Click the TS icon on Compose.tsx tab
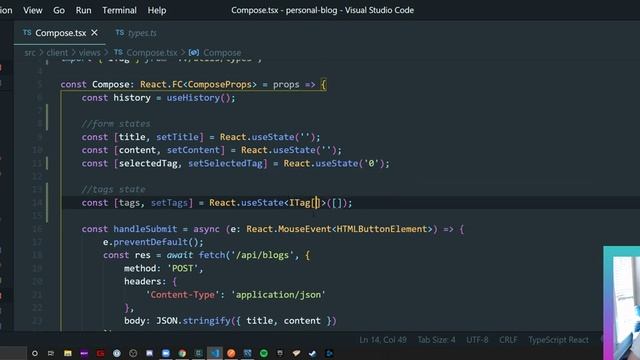The width and height of the screenshot is (640, 360). click(27, 33)
